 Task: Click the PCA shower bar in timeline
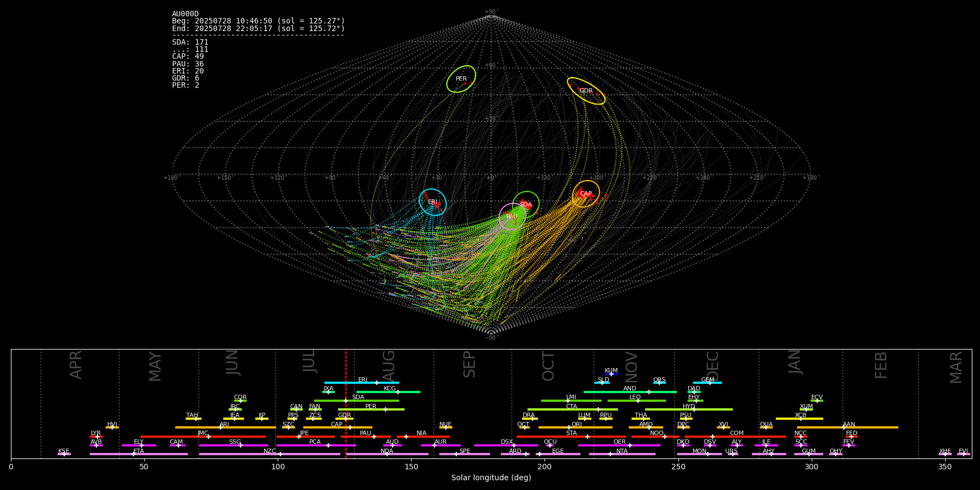(x=316, y=445)
